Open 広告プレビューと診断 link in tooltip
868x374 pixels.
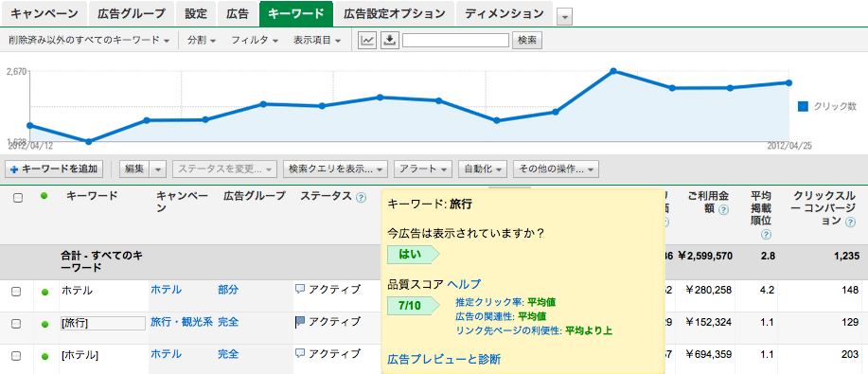pos(444,360)
